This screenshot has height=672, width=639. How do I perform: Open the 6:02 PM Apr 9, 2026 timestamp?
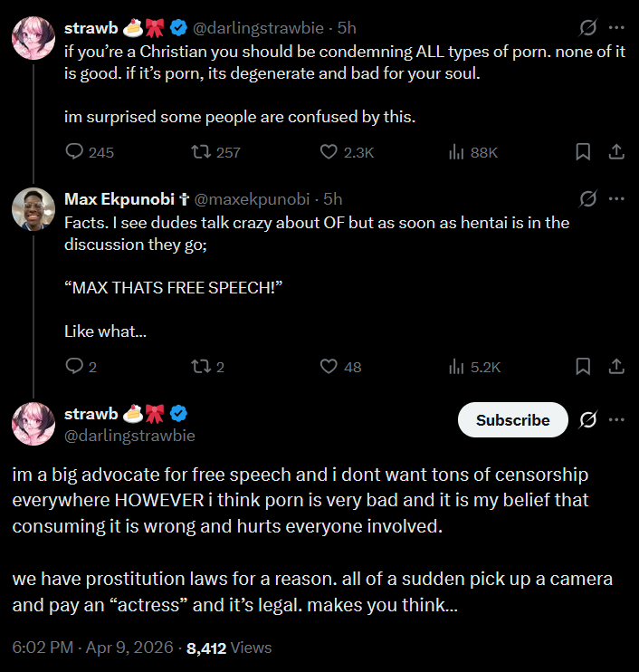tap(92, 648)
